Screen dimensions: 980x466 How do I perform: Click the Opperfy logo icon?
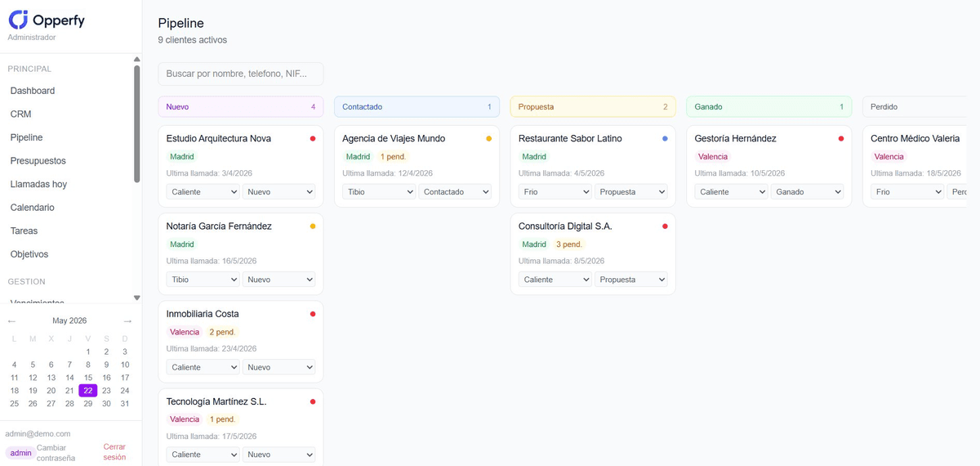[x=18, y=20]
